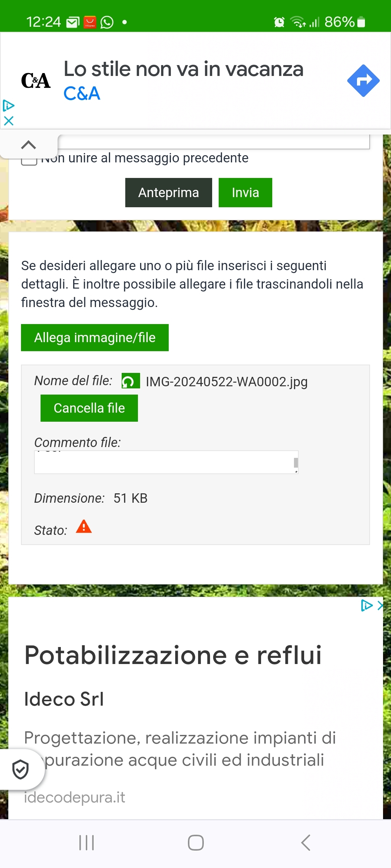
Task: Tap the Android back navigation arrow
Action: pyautogui.click(x=306, y=843)
